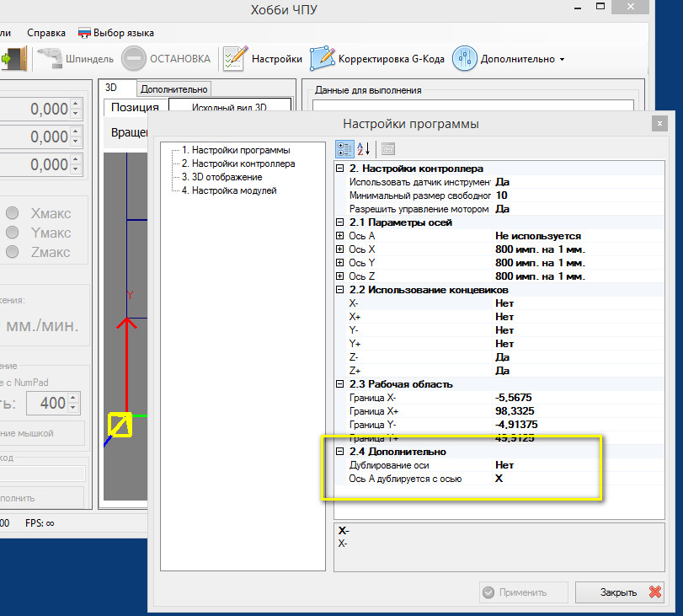Click the property pages icon

point(388,149)
